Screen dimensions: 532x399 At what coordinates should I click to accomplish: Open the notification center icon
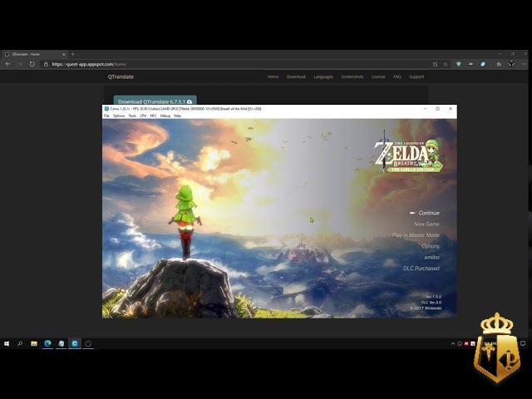pos(523,343)
